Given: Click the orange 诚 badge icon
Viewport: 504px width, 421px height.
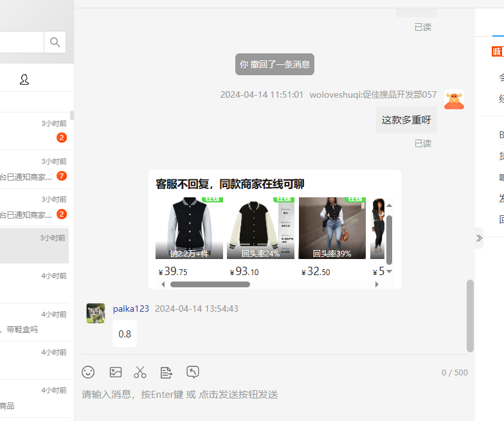Looking at the screenshot, I should point(498,51).
